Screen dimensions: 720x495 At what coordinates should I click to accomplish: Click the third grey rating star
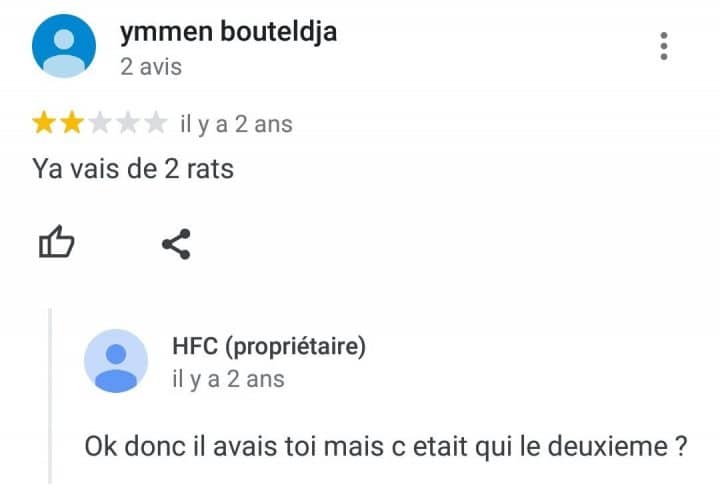(100, 123)
